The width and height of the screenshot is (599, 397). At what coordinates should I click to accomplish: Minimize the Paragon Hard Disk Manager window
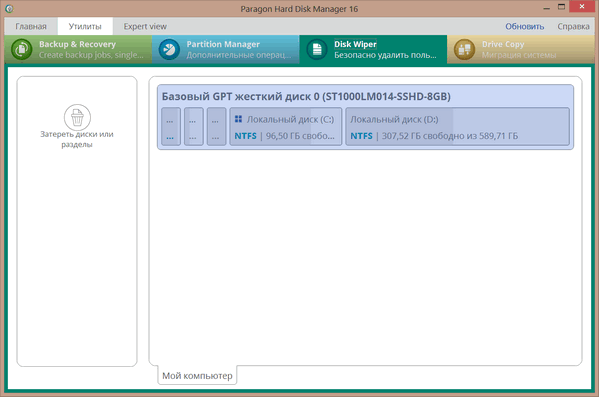pyautogui.click(x=546, y=8)
